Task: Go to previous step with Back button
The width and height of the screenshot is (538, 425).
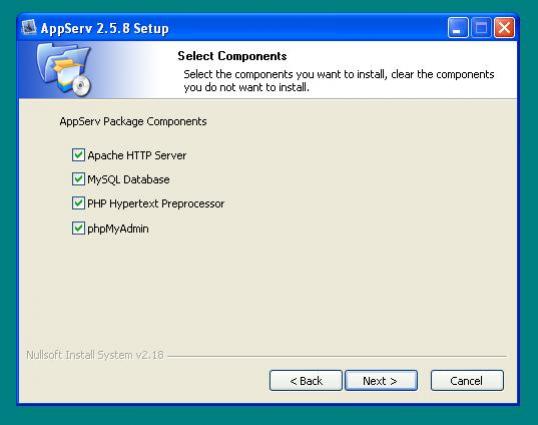Action: [306, 380]
